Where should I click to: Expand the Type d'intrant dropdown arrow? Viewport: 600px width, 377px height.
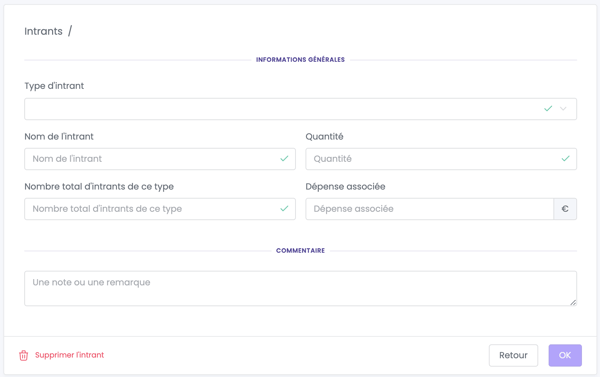coord(563,109)
